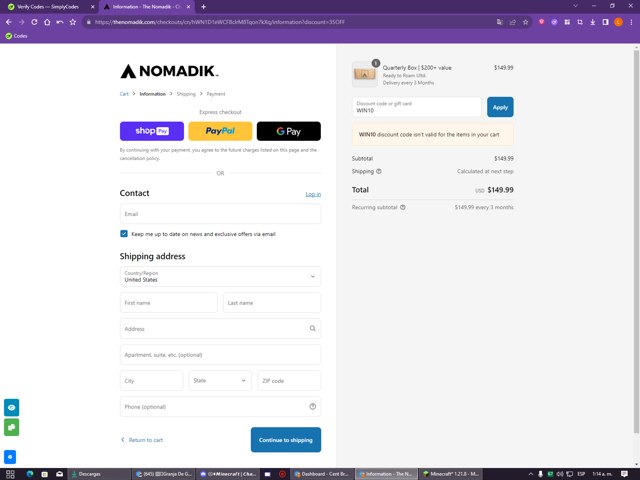Viewport: 640px width, 480px height.
Task: Switch to the Verify Codes SimplyCodes tab
Action: (48, 7)
